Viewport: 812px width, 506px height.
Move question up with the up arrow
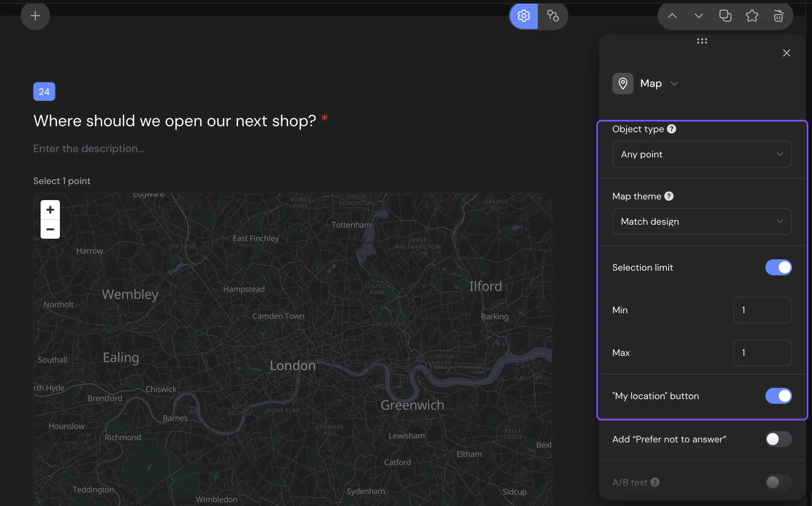coord(672,16)
